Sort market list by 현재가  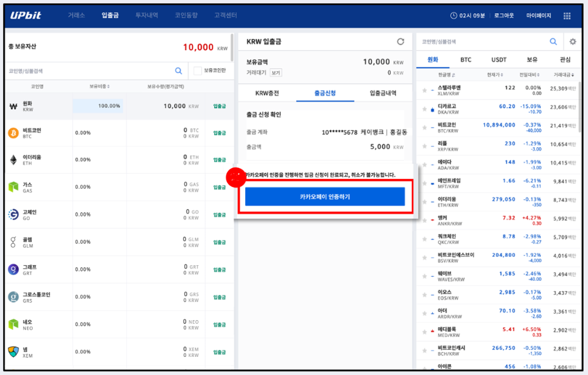point(494,75)
